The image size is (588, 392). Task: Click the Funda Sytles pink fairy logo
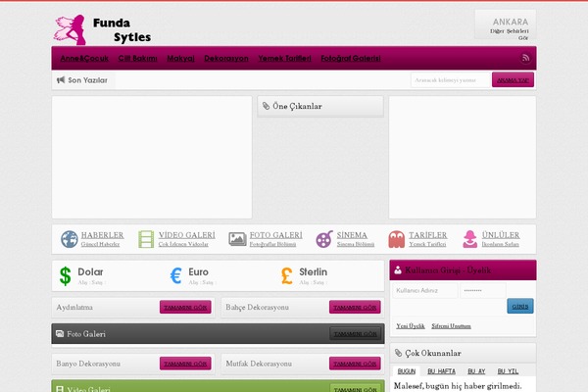pos(71,29)
